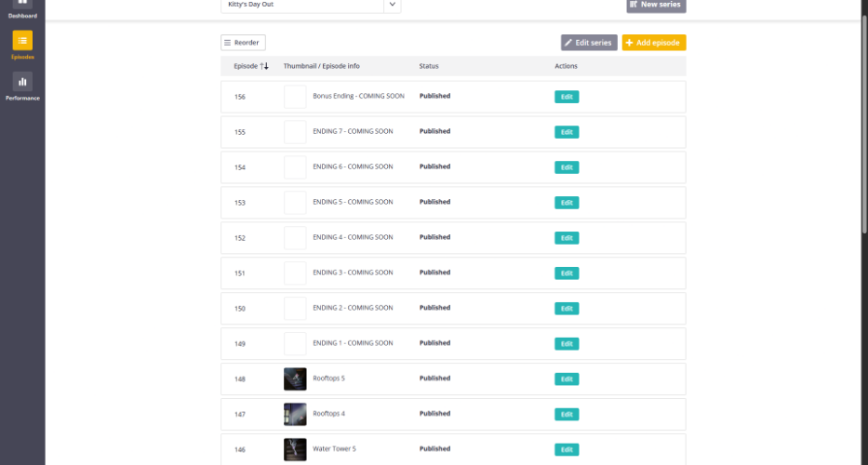
Task: Open the Performance chart icon
Action: coord(22,82)
